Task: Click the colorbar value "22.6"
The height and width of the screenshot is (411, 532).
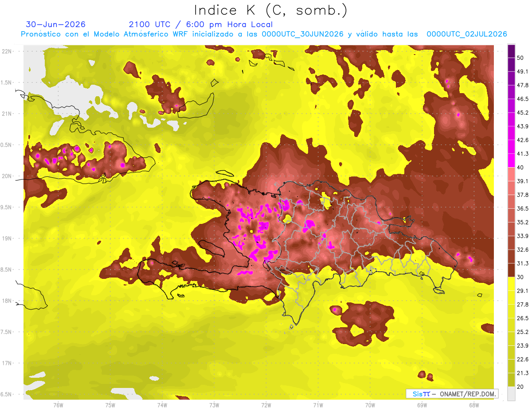Action: click(522, 360)
